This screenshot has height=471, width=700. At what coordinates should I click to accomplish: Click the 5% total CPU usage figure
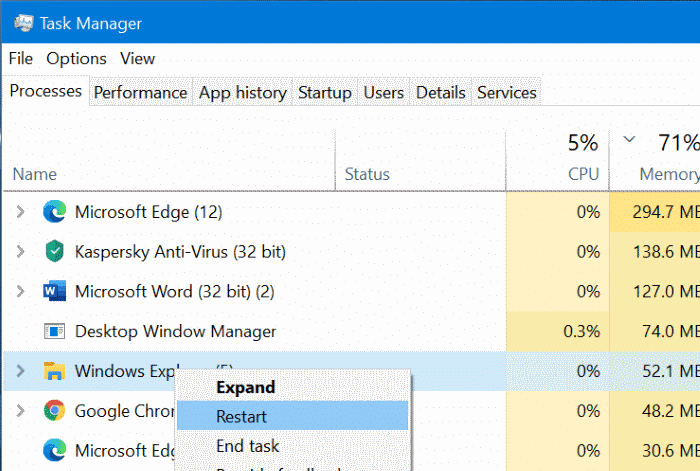point(583,143)
